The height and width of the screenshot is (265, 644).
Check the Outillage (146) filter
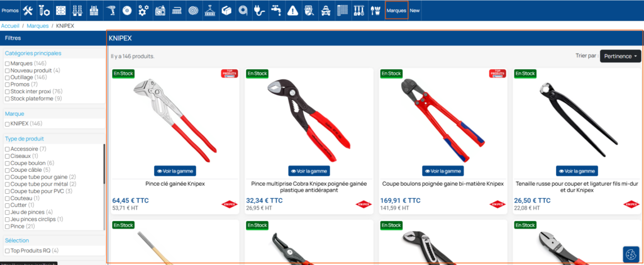tap(8, 77)
